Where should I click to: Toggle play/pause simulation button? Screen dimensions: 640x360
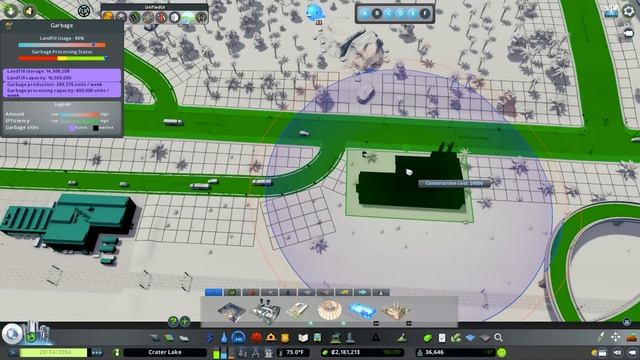tap(12, 352)
